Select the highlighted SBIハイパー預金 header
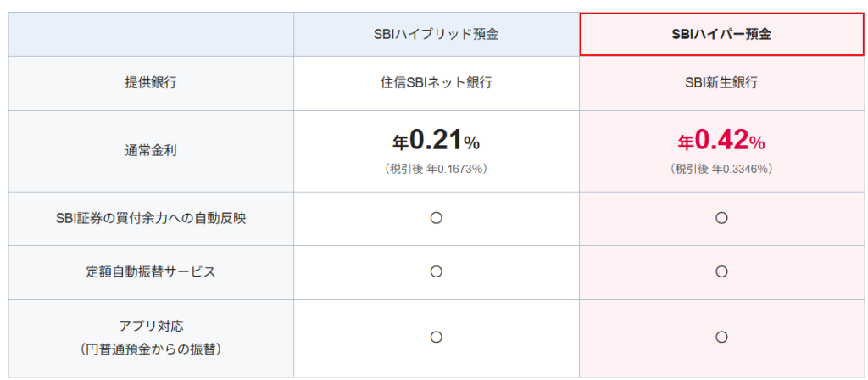The image size is (868, 380). 721,35
